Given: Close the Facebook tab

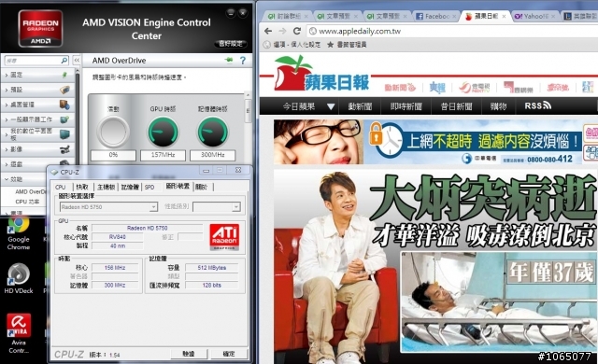Looking at the screenshot, I should tap(454, 17).
